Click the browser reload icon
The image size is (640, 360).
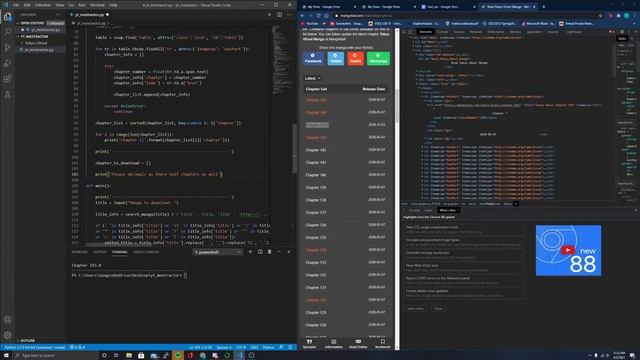pyautogui.click(x=318, y=16)
